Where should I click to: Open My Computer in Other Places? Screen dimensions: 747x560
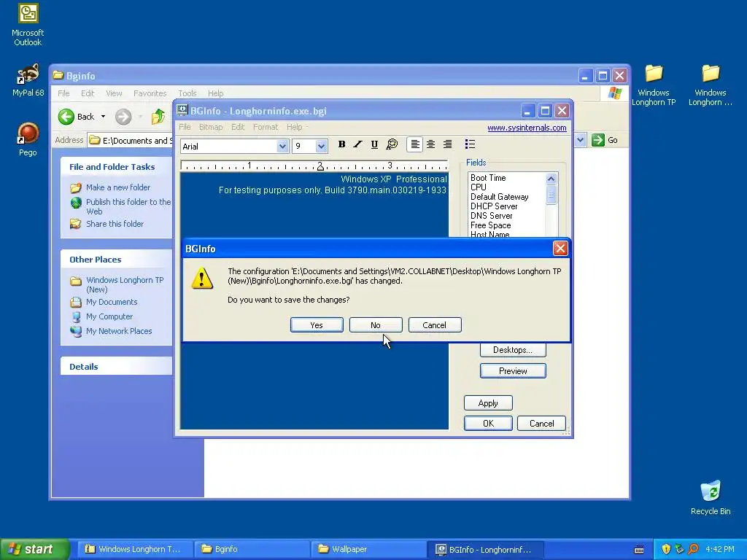click(109, 316)
